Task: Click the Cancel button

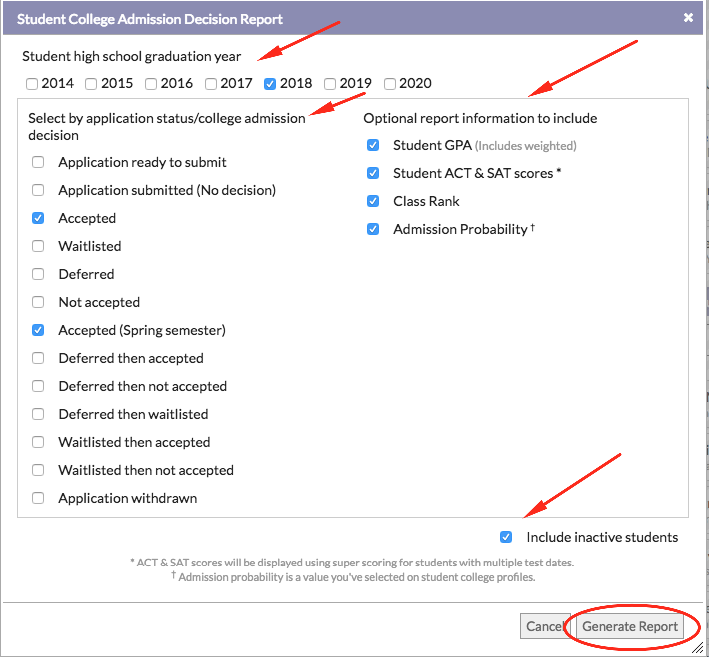Action: coord(545,626)
